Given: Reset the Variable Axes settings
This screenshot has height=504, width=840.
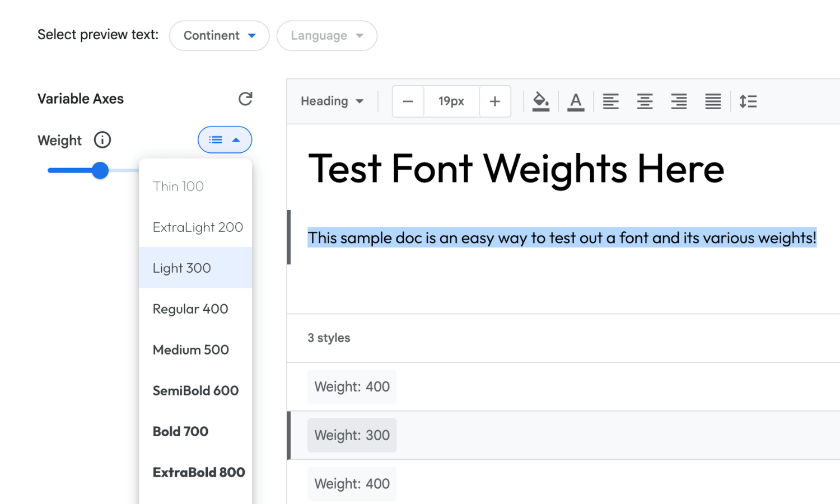Looking at the screenshot, I should click(x=245, y=99).
